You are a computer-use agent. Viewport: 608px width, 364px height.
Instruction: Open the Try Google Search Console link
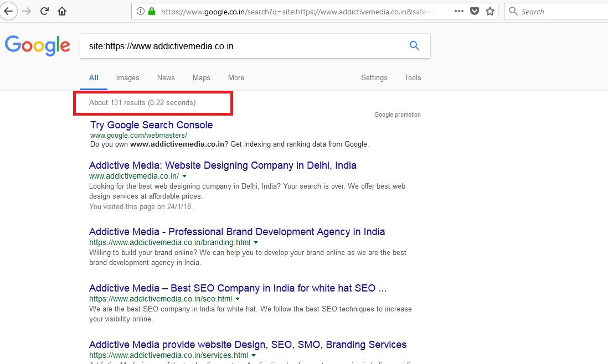(151, 125)
